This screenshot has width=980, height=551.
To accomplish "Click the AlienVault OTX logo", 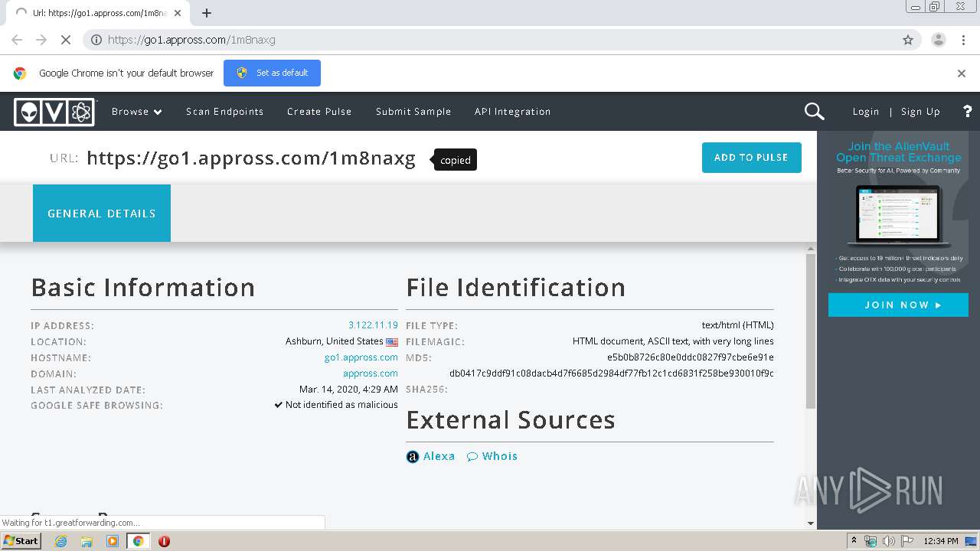I will coord(54,112).
